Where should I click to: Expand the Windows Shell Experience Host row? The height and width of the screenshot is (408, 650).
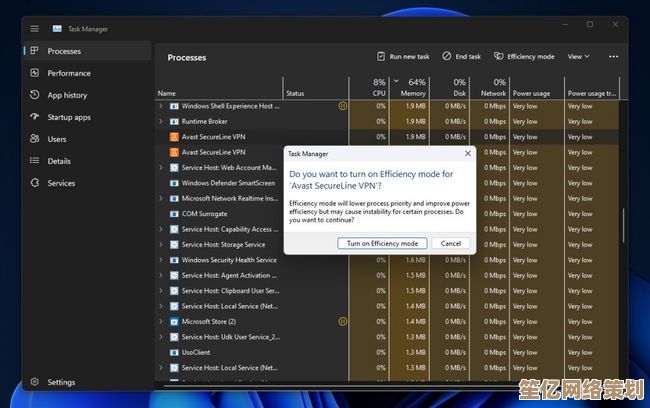pos(161,106)
